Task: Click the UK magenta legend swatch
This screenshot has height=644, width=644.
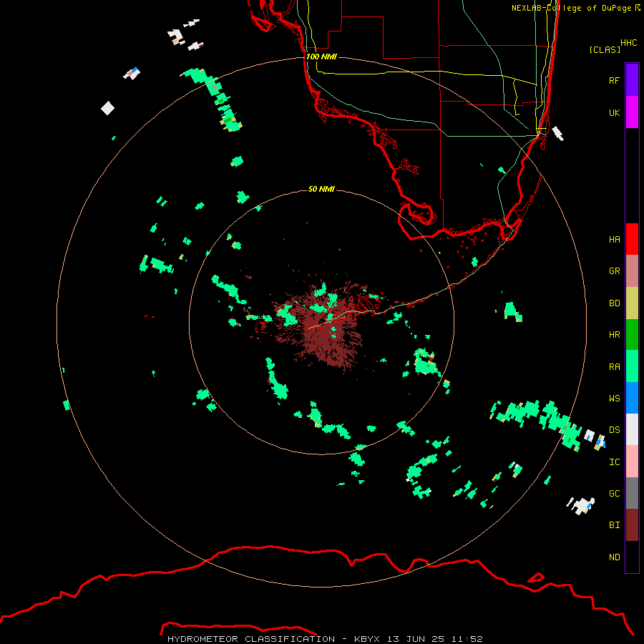Action: click(x=632, y=112)
